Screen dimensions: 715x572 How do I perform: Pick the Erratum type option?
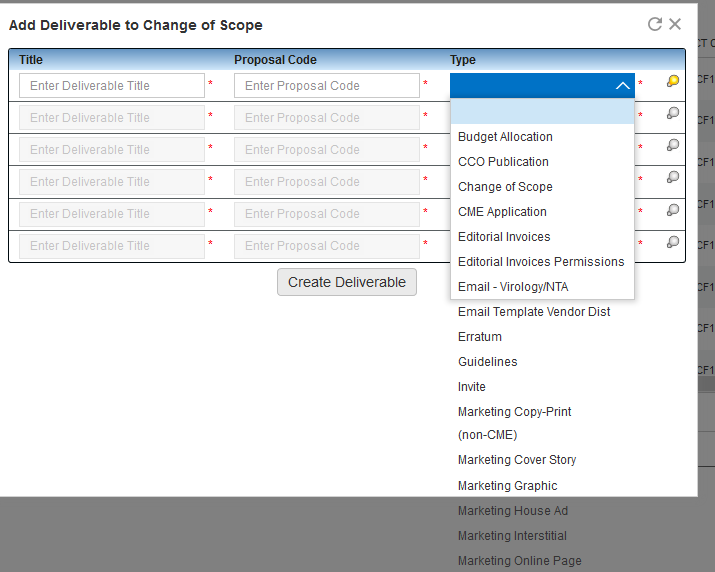point(477,337)
